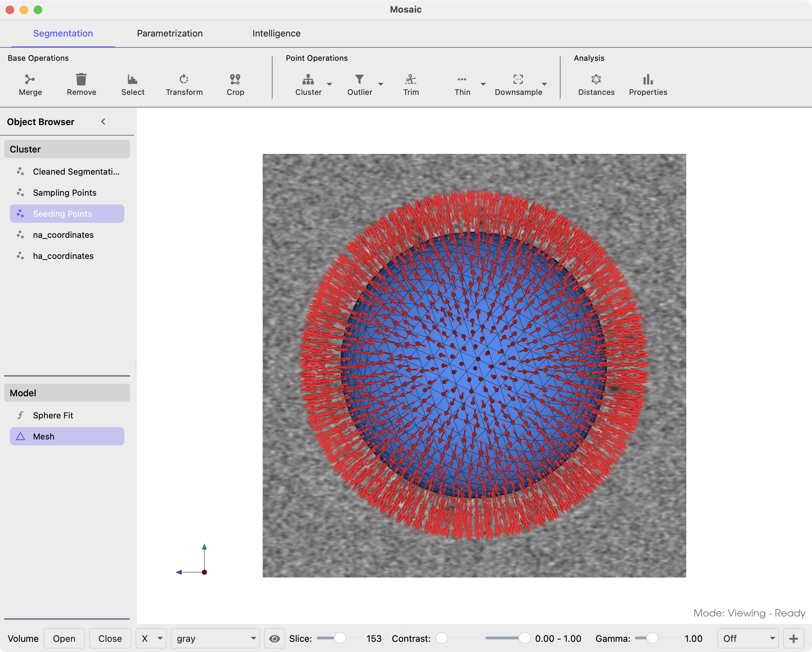The image size is (812, 652).
Task: Click the Gamma slider handle
Action: (x=652, y=638)
